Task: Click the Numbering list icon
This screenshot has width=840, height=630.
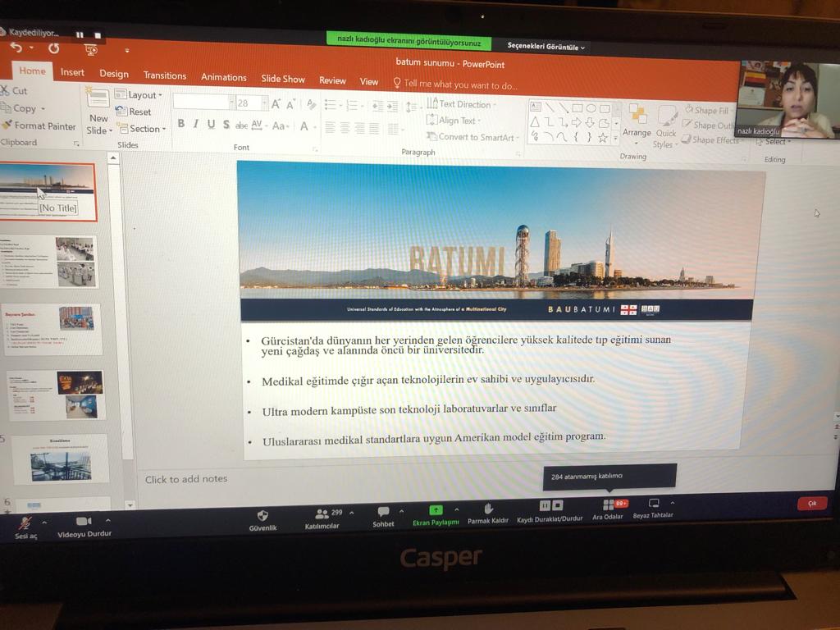Action: click(x=354, y=106)
